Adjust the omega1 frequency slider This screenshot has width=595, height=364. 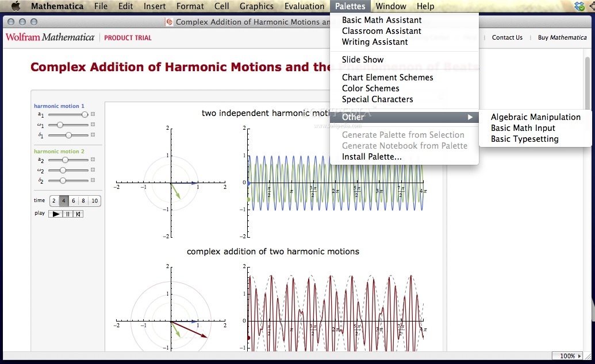click(60, 125)
